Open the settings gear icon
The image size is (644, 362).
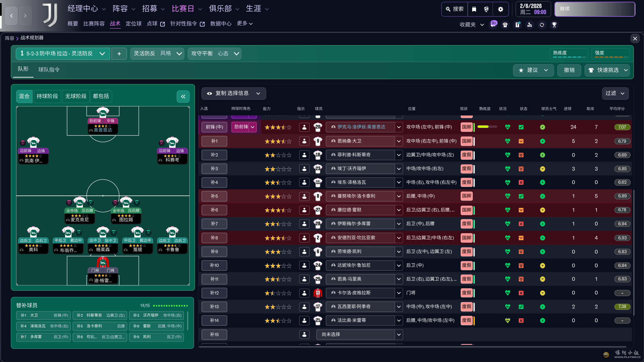coord(500,9)
